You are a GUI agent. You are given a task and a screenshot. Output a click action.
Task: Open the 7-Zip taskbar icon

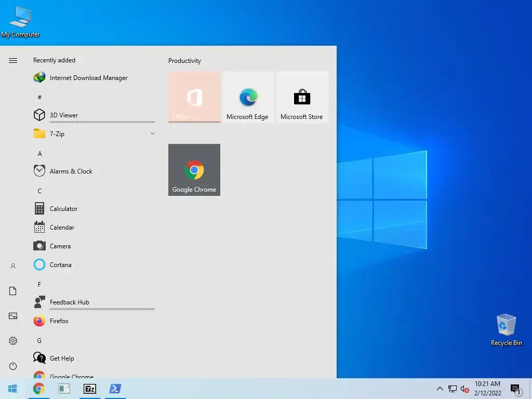pyautogui.click(x=89, y=389)
